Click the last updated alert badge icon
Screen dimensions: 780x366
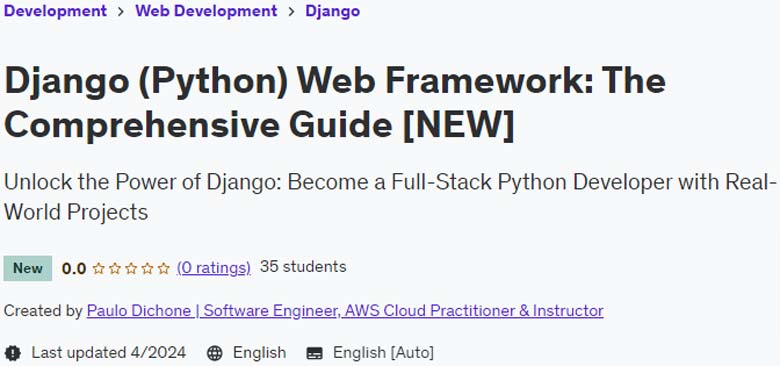[x=12, y=353]
